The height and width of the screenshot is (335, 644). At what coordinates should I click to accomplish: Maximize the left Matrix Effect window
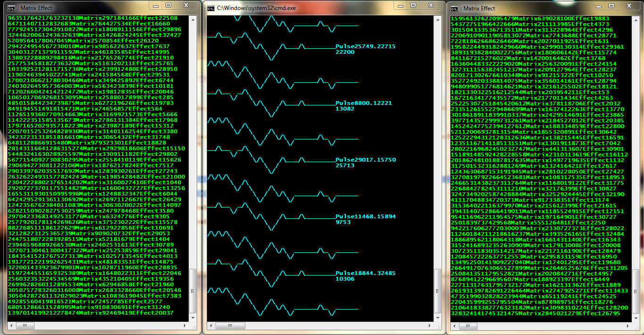pyautogui.click(x=168, y=5)
